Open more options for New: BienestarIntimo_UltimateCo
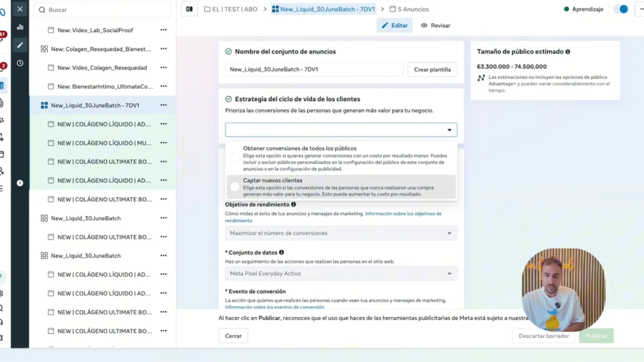Image resolution: width=644 pixels, height=362 pixels. [163, 86]
